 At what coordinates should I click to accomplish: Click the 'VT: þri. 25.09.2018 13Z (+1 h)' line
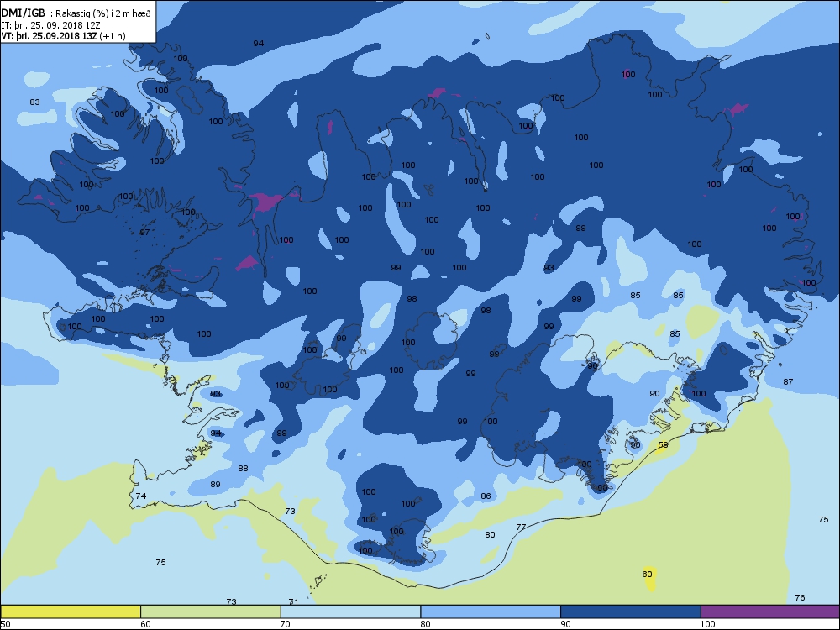tap(63, 36)
